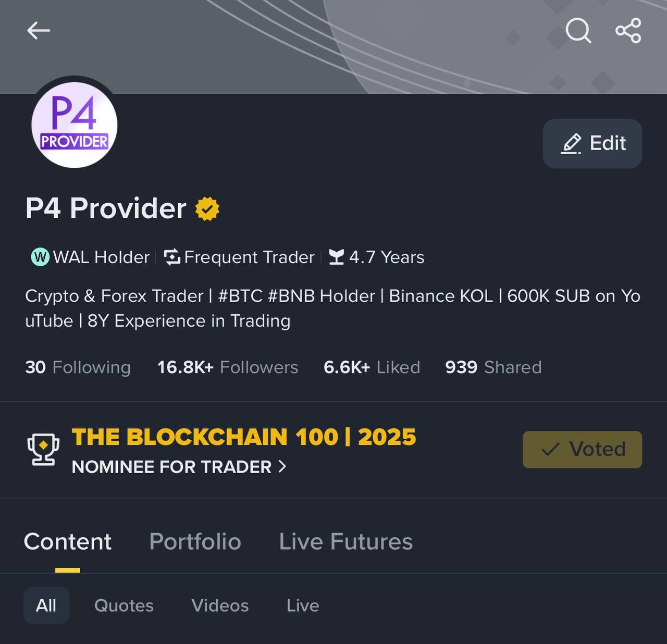Filter content by Videos
The height and width of the screenshot is (644, 667).
click(220, 605)
